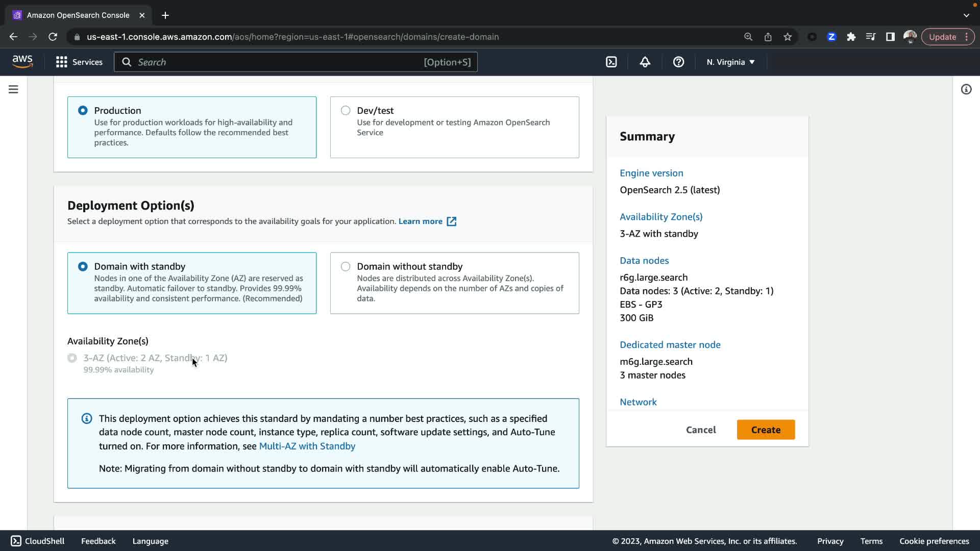Click the info panel icon at right
The width and height of the screenshot is (980, 551).
966,89
